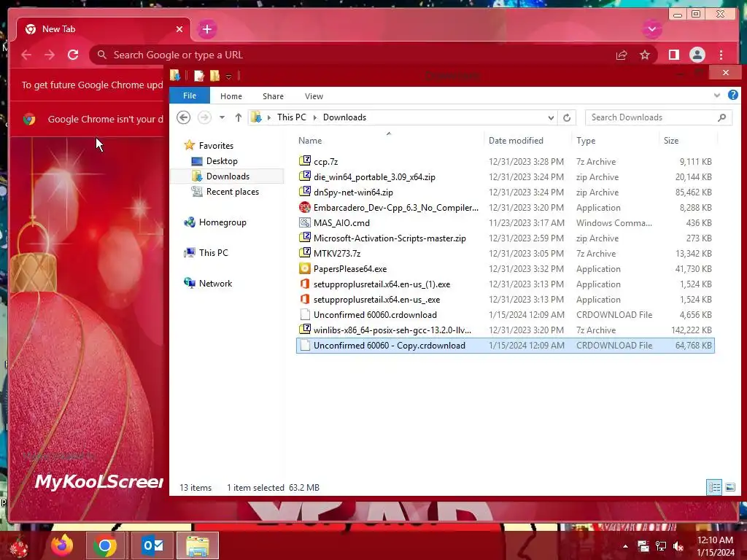Open the Share ribbon tab
747x560 pixels.
(273, 96)
